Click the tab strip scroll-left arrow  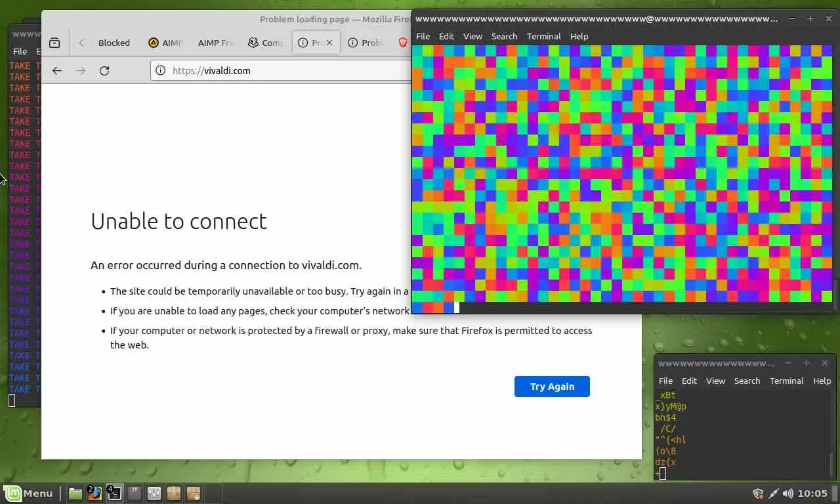pyautogui.click(x=81, y=43)
